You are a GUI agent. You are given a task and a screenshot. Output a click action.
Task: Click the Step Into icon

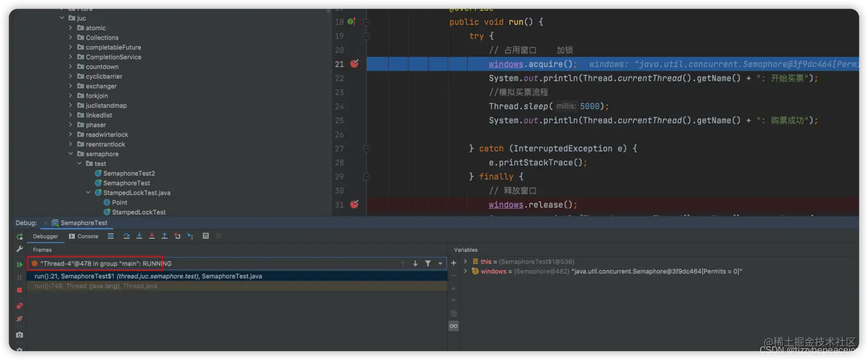(x=139, y=236)
